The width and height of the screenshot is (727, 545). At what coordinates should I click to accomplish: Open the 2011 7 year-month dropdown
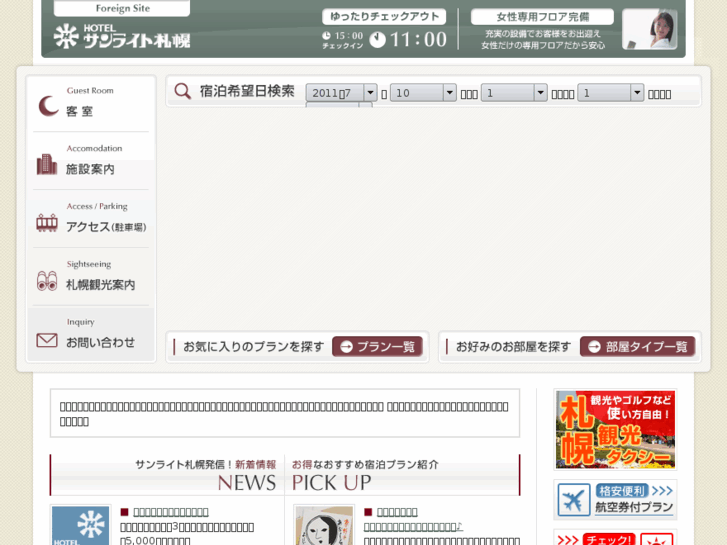pos(341,93)
